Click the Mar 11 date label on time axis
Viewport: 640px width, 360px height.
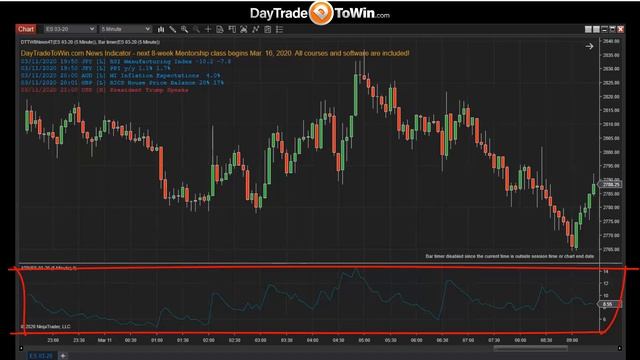pyautogui.click(x=105, y=340)
